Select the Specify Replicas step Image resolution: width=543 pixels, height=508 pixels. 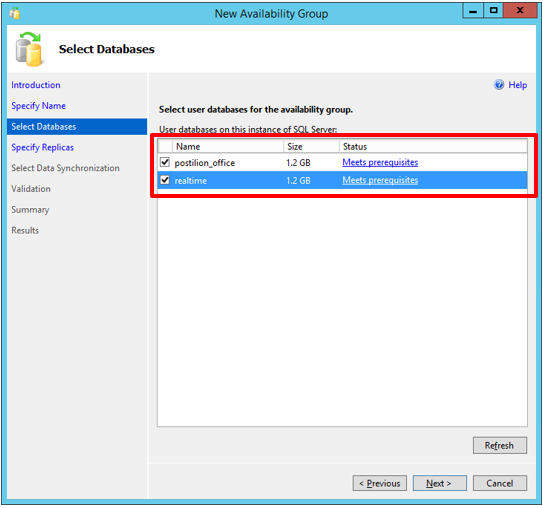tap(43, 148)
